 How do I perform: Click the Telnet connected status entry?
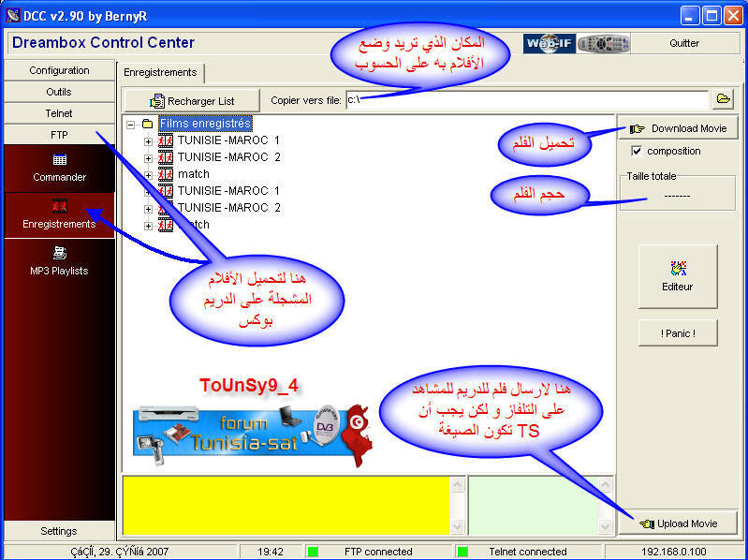click(x=528, y=552)
